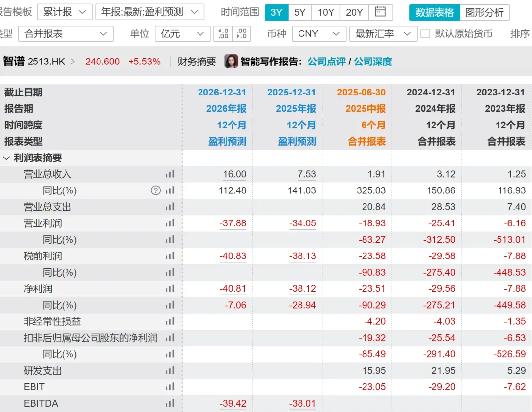Screen dimensions: 532x412
Task: Open chart icon for 净利润 row
Action: pyautogui.click(x=170, y=288)
